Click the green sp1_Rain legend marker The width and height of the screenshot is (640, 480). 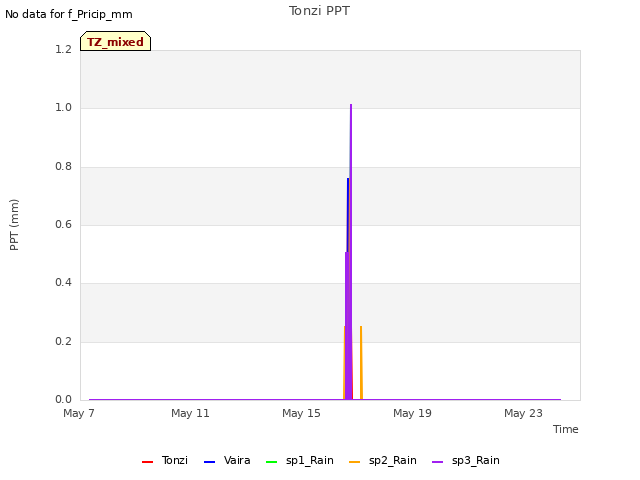point(271,462)
